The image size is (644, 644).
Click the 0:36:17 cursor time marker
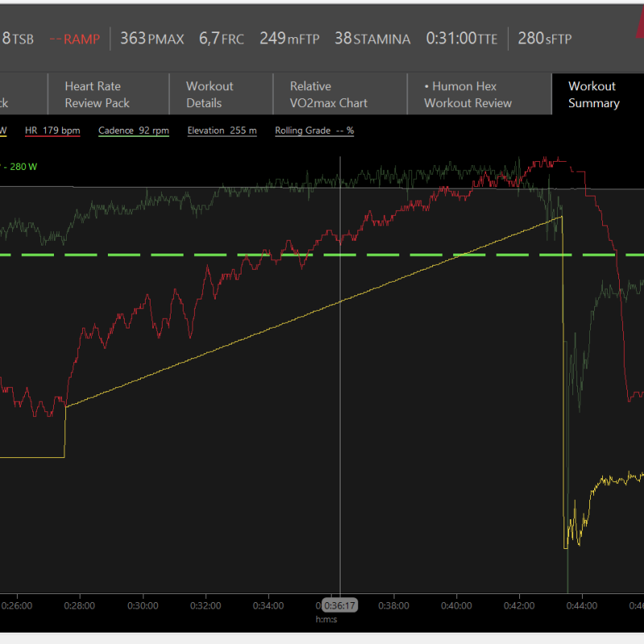tap(340, 605)
